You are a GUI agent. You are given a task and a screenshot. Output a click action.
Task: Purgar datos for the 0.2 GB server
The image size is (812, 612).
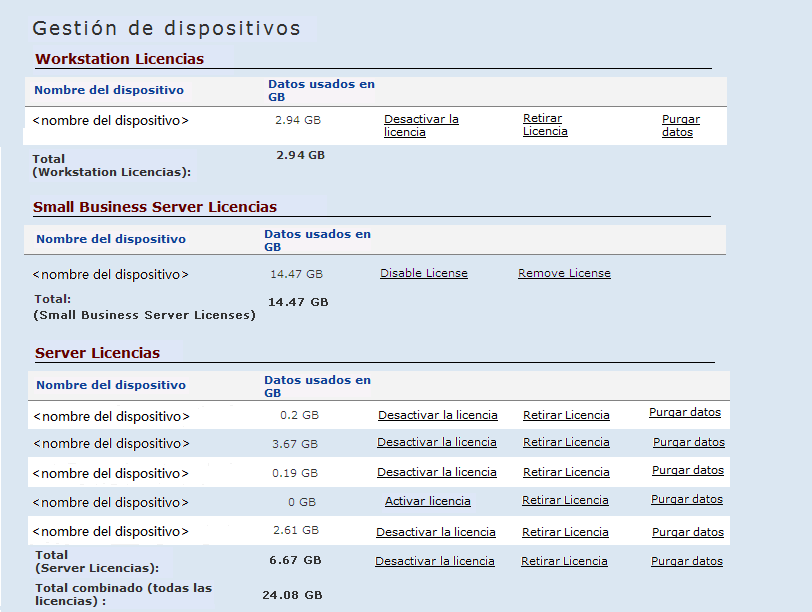tap(685, 412)
